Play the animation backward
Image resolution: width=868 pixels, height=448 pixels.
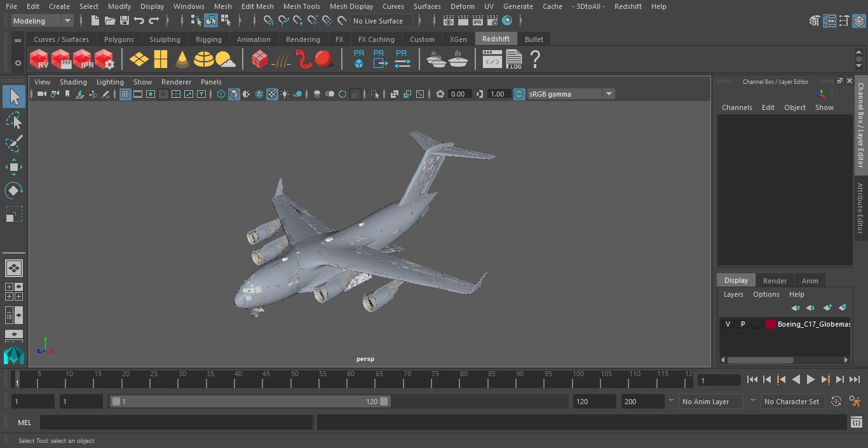[796, 379]
